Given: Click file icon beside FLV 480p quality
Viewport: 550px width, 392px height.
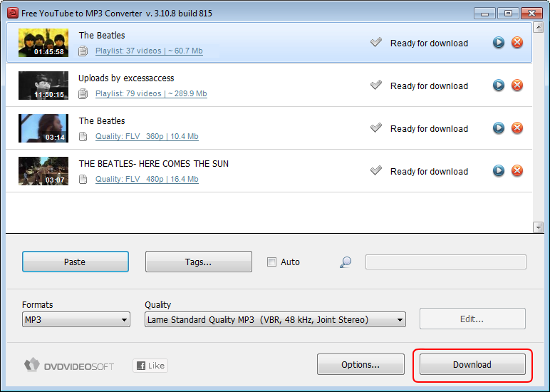Looking at the screenshot, I should 83,180.
